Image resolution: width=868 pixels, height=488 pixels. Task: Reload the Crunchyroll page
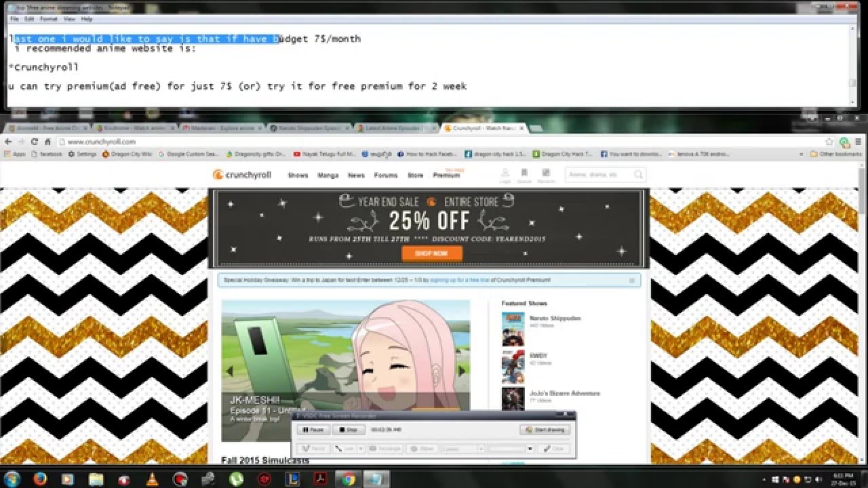(35, 142)
